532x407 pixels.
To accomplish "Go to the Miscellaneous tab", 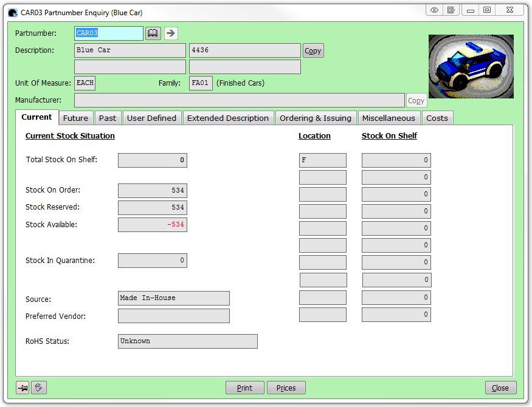I will click(x=389, y=118).
